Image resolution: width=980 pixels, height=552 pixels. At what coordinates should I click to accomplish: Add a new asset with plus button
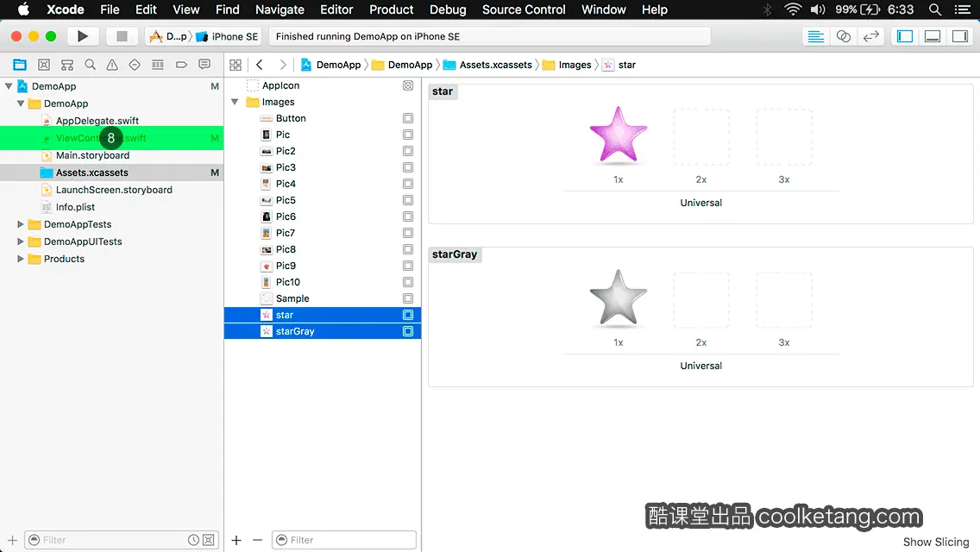(236, 540)
